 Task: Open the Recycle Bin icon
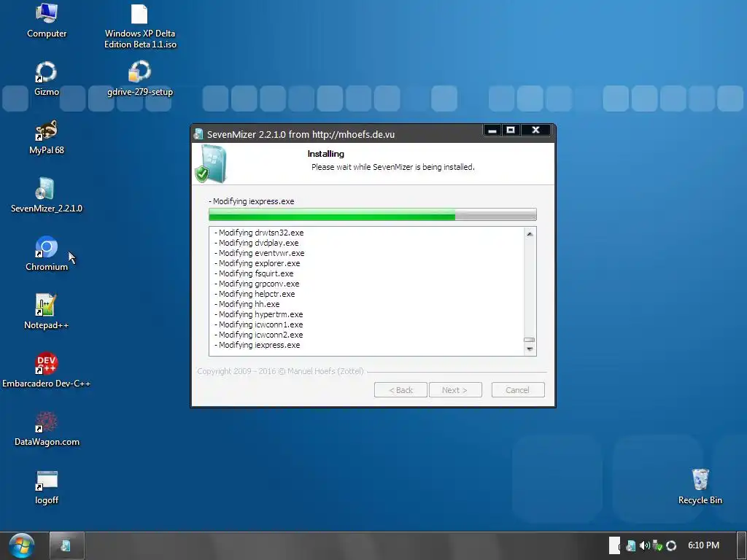tap(700, 486)
